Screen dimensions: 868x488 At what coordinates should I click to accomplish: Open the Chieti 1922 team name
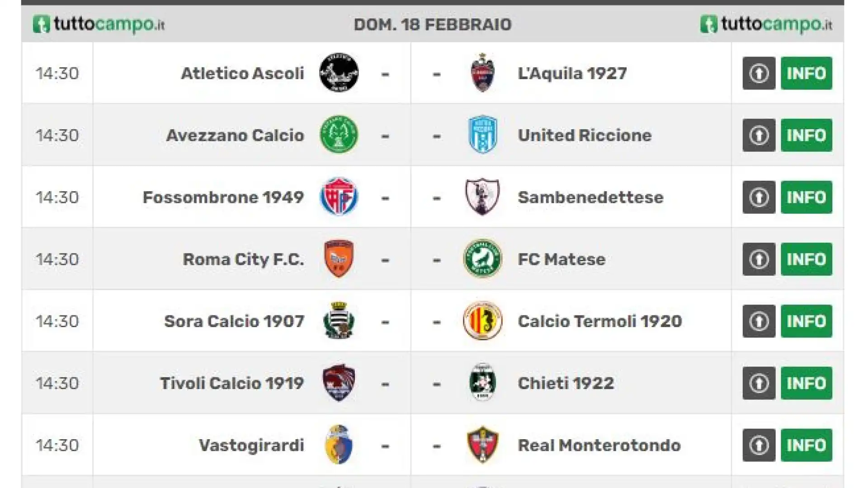(566, 383)
